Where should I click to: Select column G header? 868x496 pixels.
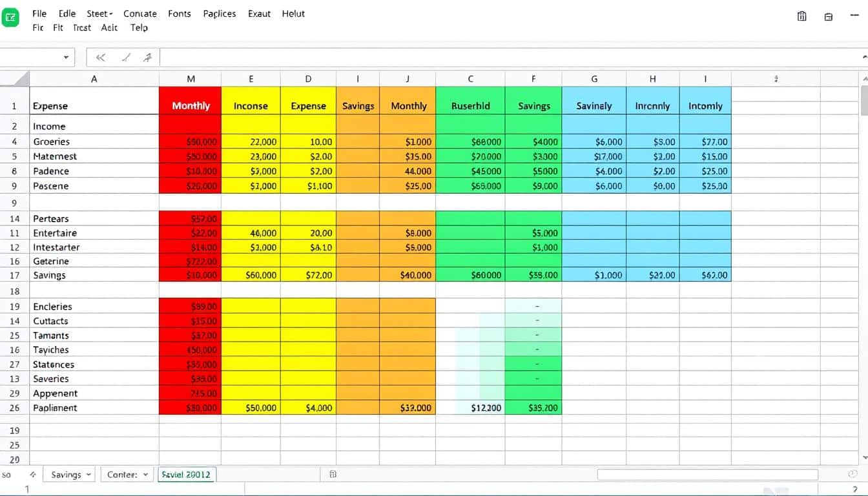coord(594,79)
